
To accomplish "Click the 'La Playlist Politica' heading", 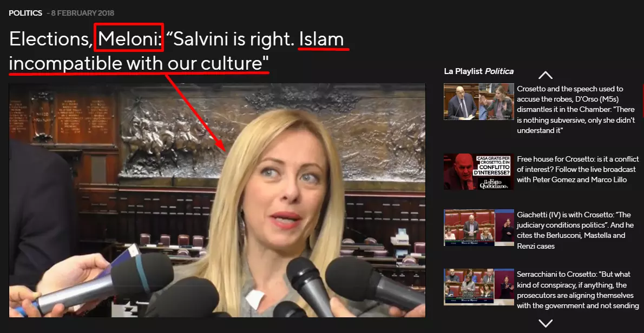I will pos(478,71).
